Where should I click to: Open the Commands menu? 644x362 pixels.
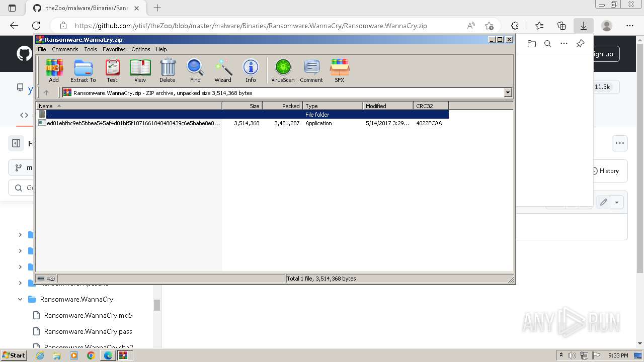tap(65, 49)
